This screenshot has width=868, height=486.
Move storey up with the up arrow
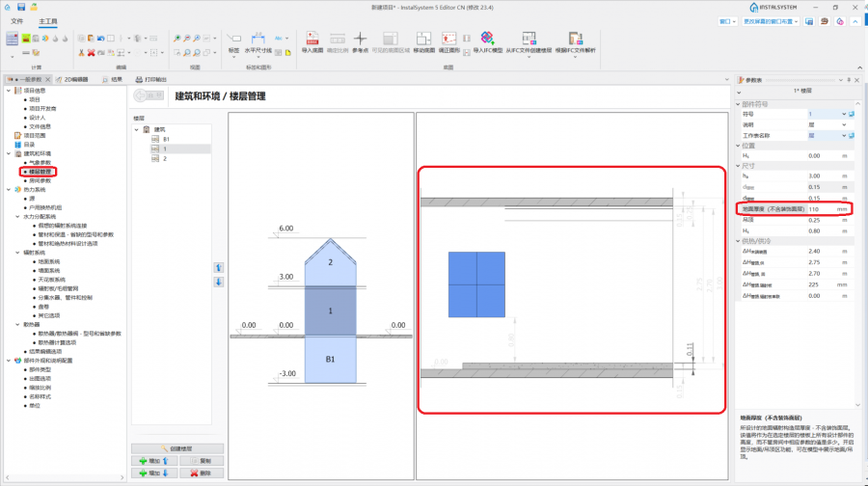[x=218, y=266]
